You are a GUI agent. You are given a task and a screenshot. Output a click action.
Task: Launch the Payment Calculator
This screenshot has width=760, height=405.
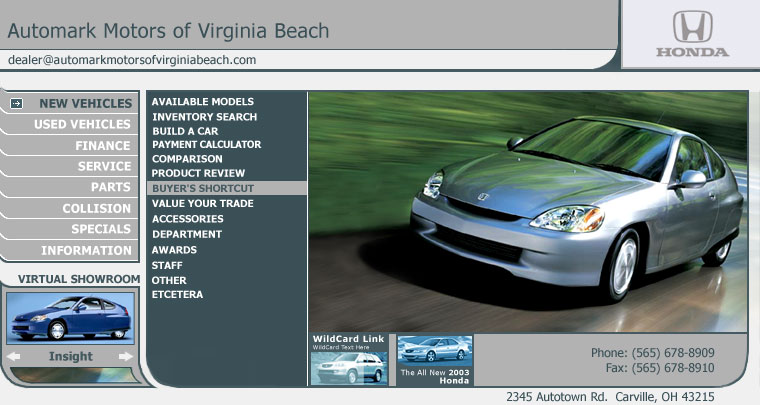[206, 144]
